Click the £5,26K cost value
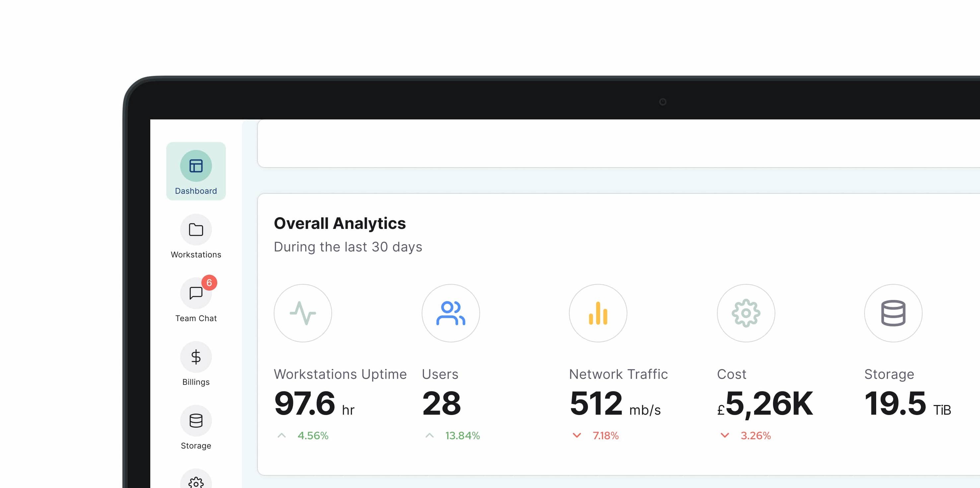The width and height of the screenshot is (980, 488). 765,404
